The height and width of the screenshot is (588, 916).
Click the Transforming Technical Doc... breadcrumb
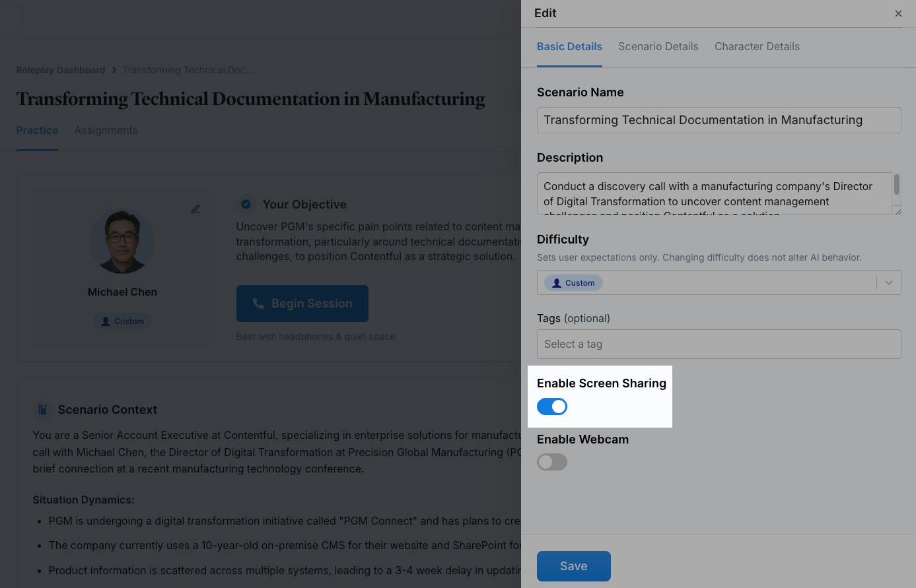point(188,70)
